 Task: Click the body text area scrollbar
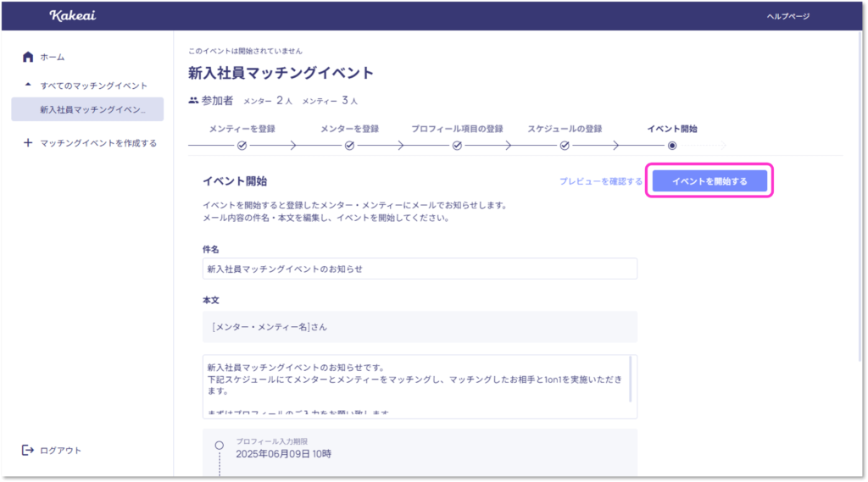[630, 380]
